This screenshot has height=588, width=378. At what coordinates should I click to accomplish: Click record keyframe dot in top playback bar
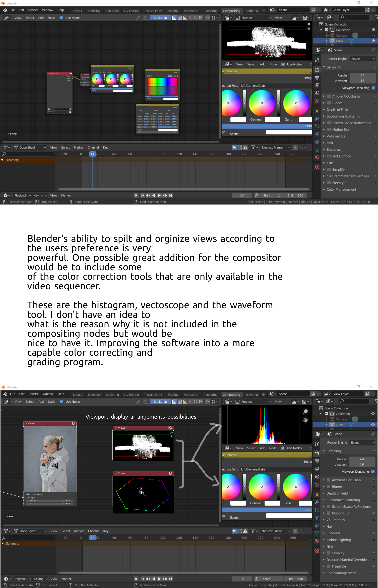click(136, 195)
